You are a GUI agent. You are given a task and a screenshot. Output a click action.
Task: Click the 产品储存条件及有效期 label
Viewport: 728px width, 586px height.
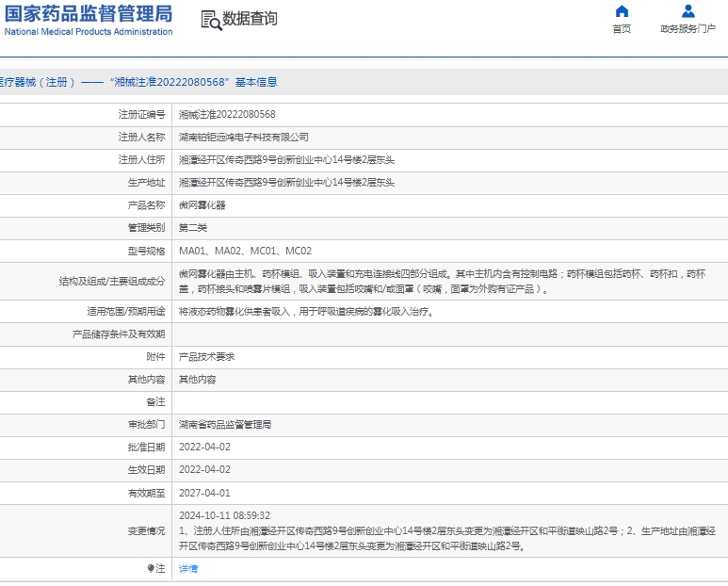pyautogui.click(x=119, y=334)
